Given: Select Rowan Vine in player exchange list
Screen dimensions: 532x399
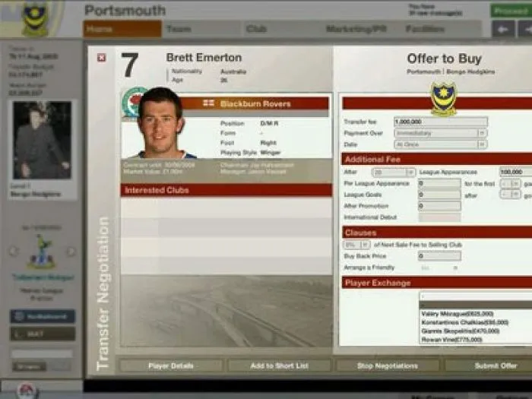Looking at the screenshot, I should pos(476,340).
